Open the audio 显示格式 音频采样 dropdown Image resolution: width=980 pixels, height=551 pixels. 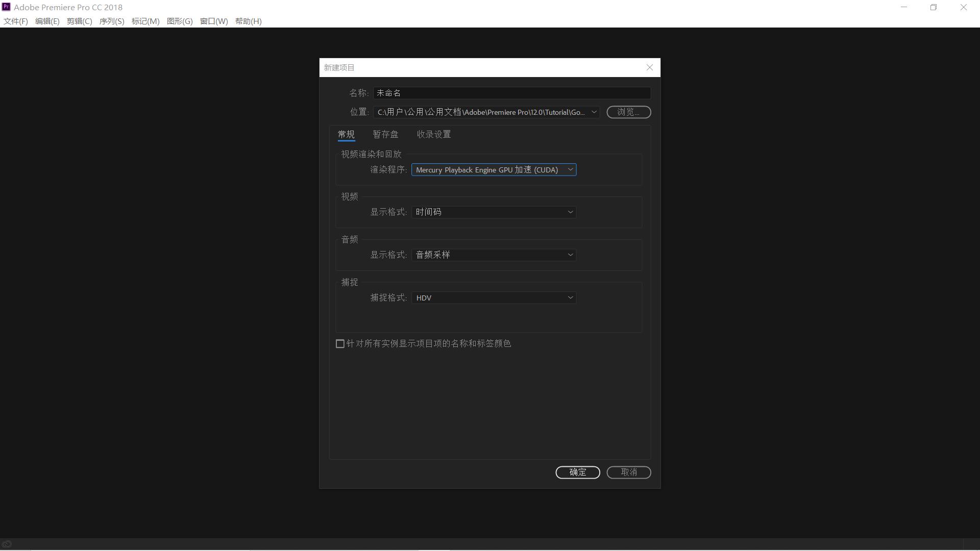click(x=494, y=255)
